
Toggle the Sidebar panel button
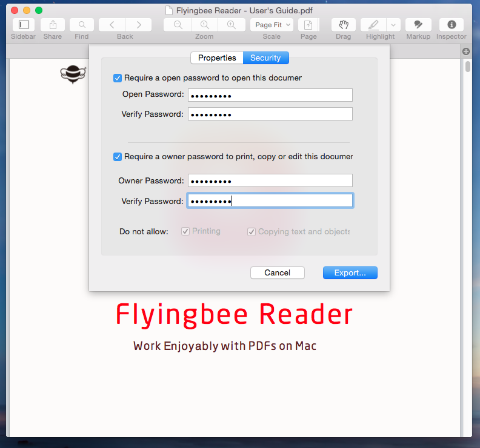tap(24, 25)
